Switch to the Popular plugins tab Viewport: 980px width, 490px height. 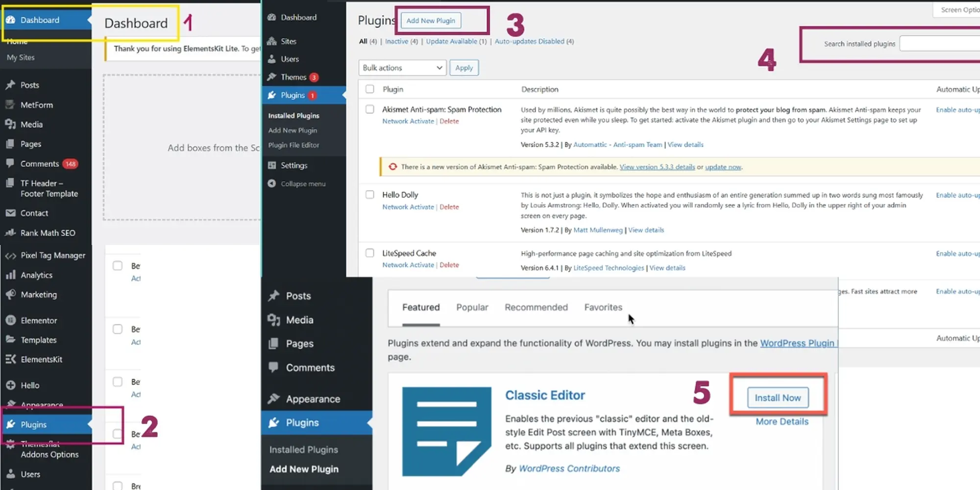click(472, 307)
